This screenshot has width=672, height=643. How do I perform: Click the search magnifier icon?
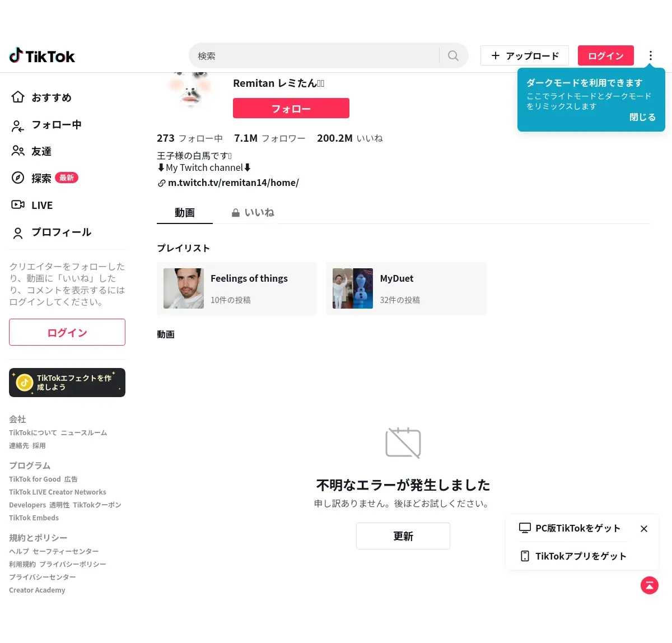pyautogui.click(x=454, y=56)
